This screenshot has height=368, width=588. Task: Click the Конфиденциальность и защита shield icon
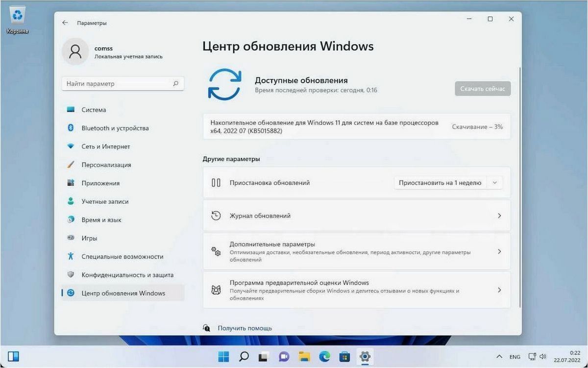point(71,275)
